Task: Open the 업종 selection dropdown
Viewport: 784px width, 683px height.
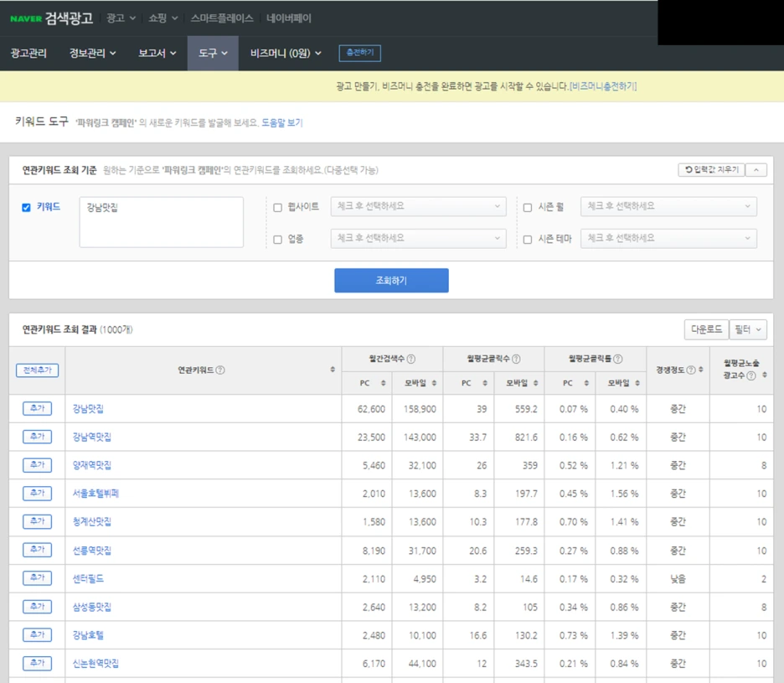Action: click(x=418, y=238)
